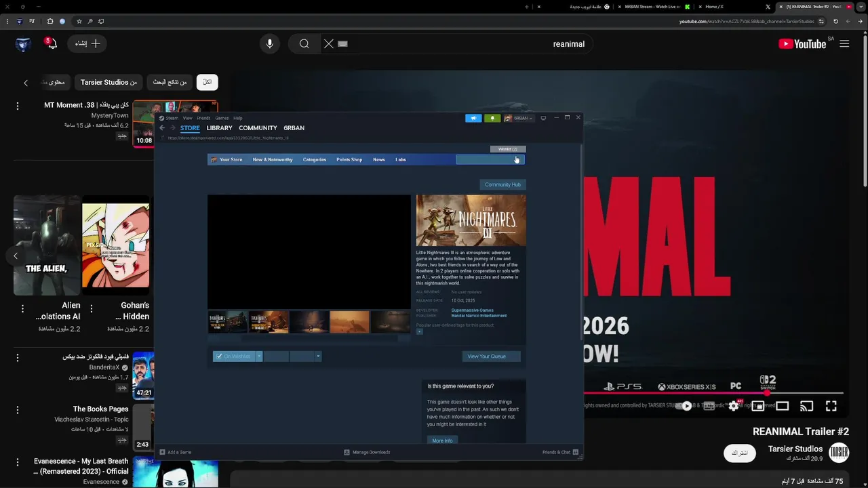Open Steam green notifications bell
This screenshot has width=868, height=488.
492,118
